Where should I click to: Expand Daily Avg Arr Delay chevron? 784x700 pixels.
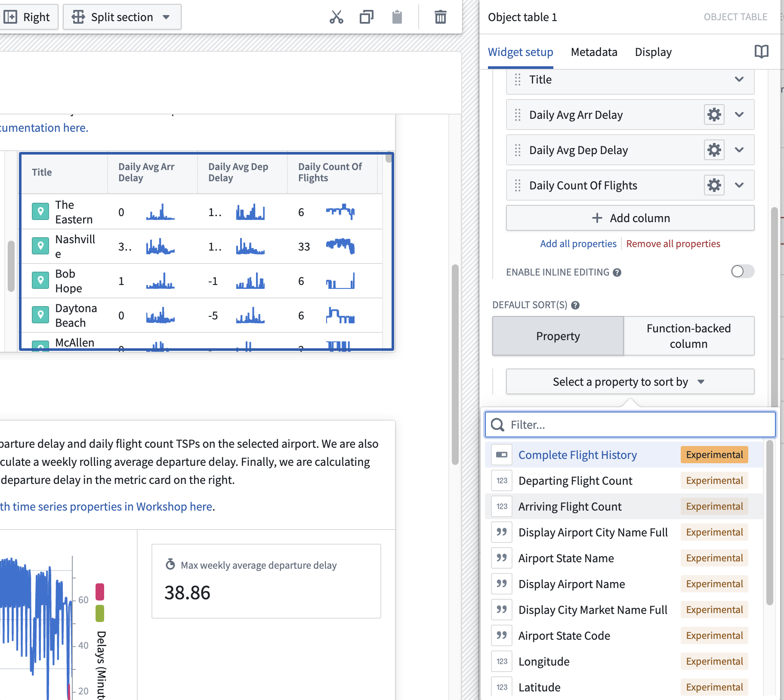(739, 115)
